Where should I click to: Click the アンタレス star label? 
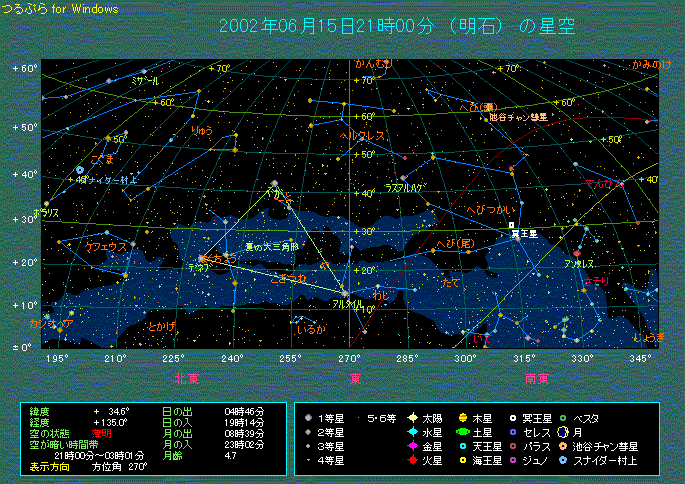pyautogui.click(x=579, y=264)
